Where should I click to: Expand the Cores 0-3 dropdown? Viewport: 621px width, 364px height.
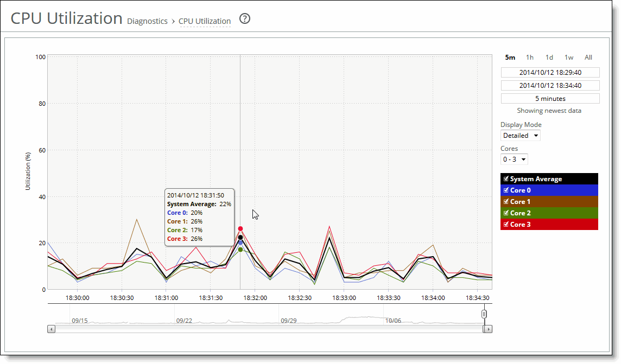coord(514,159)
